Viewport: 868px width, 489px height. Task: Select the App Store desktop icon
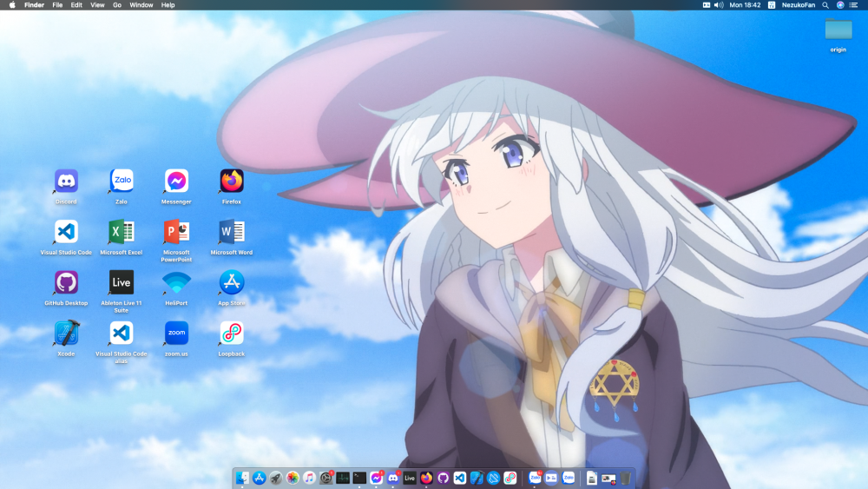click(232, 282)
